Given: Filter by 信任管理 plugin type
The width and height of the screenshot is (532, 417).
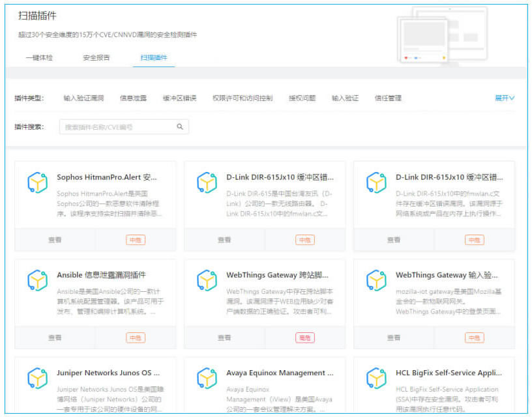Looking at the screenshot, I should tap(388, 98).
